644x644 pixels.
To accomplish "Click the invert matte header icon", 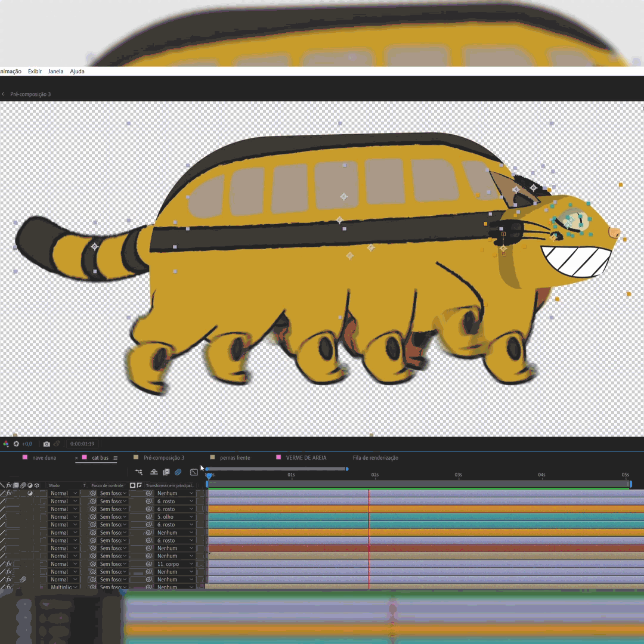I will coord(139,485).
